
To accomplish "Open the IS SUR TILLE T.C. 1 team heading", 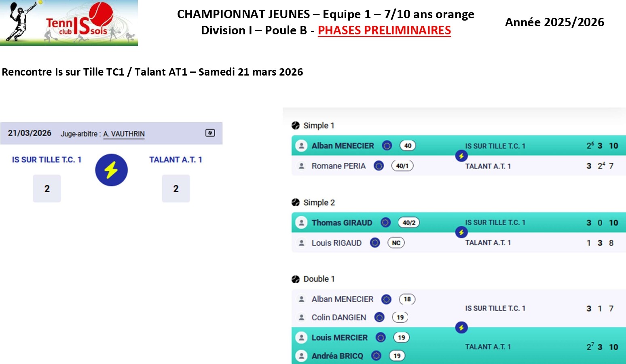I will click(x=47, y=160).
